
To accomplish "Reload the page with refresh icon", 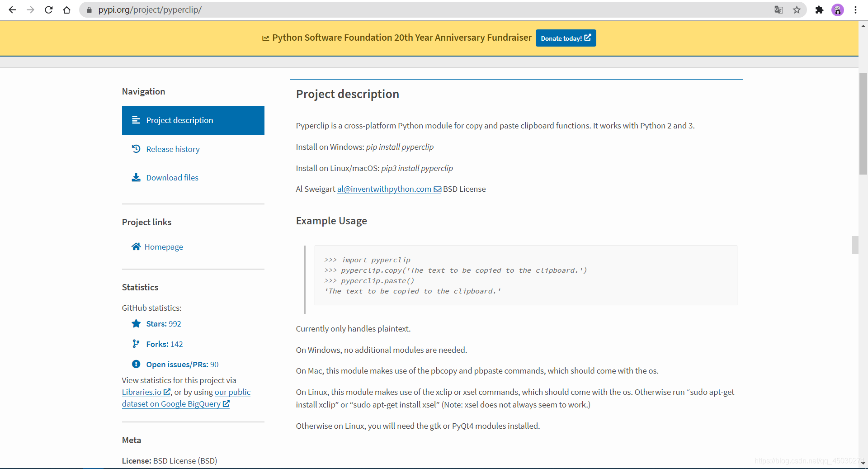I will (49, 10).
